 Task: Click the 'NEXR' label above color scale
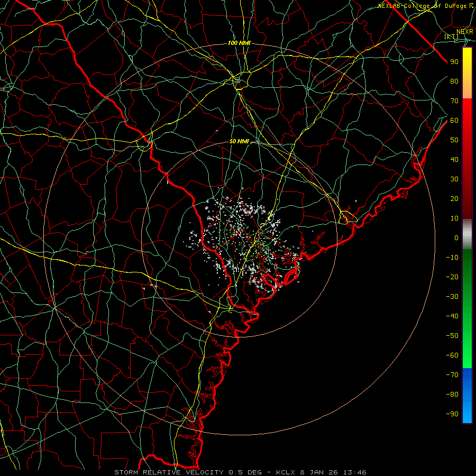pos(464,31)
